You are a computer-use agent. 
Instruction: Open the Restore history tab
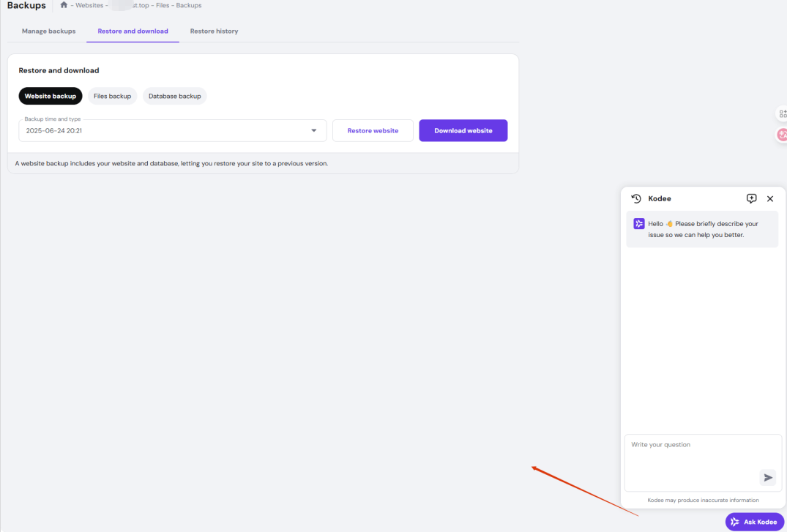point(215,31)
